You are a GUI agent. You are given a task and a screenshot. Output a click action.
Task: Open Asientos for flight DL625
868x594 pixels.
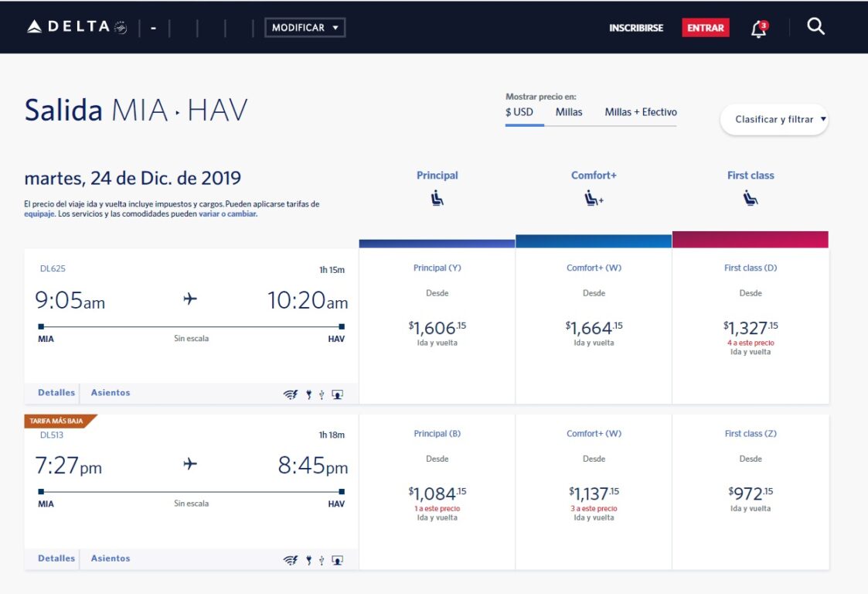point(111,393)
